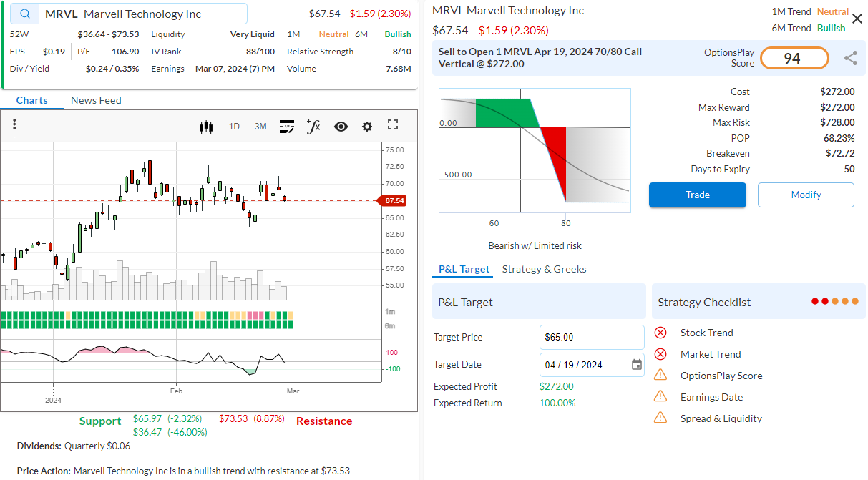Switch to the News Feed tab
The image size is (868, 480).
pos(96,100)
